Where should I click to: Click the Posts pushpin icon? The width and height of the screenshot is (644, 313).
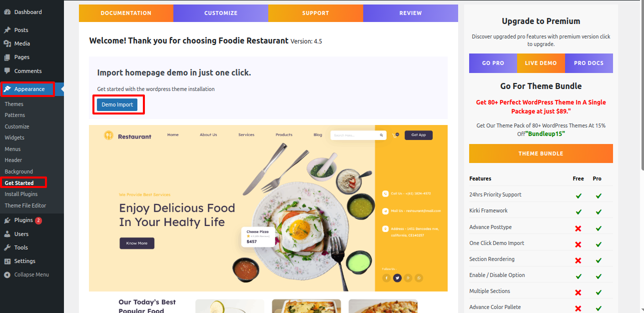[x=7, y=30]
